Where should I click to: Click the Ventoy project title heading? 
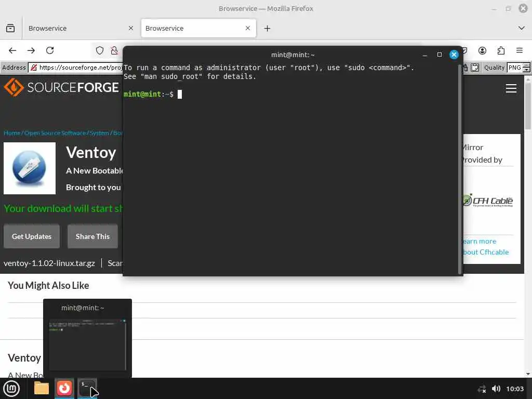91,152
